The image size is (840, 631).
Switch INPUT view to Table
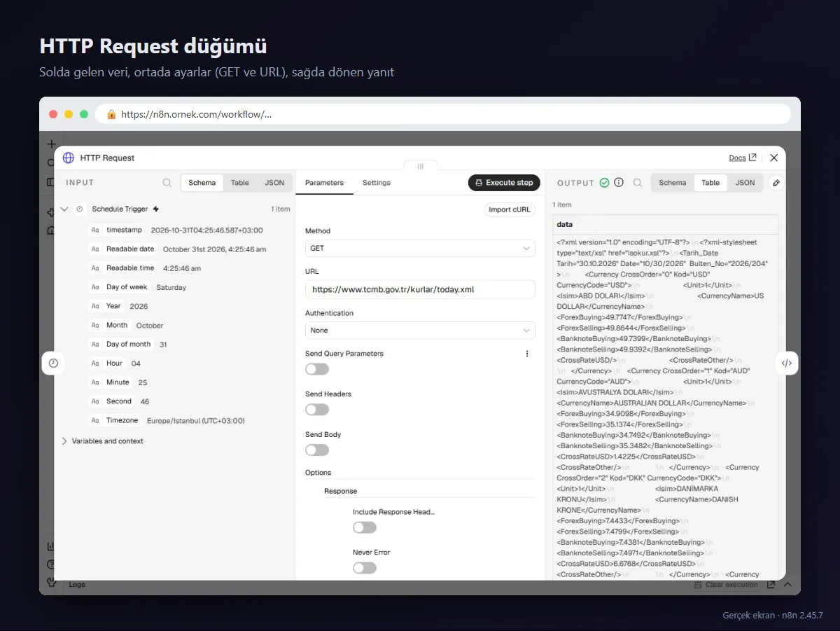[240, 183]
